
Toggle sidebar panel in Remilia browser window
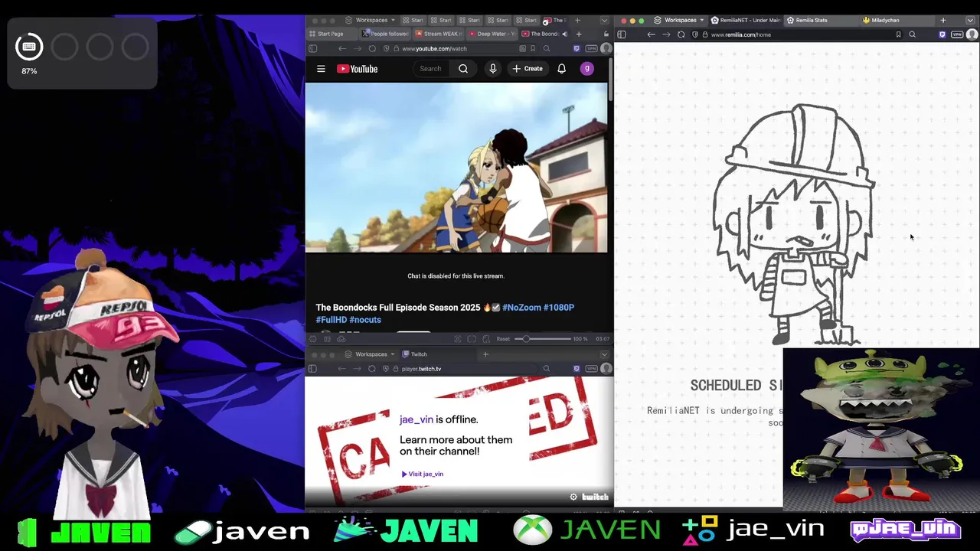pyautogui.click(x=622, y=34)
